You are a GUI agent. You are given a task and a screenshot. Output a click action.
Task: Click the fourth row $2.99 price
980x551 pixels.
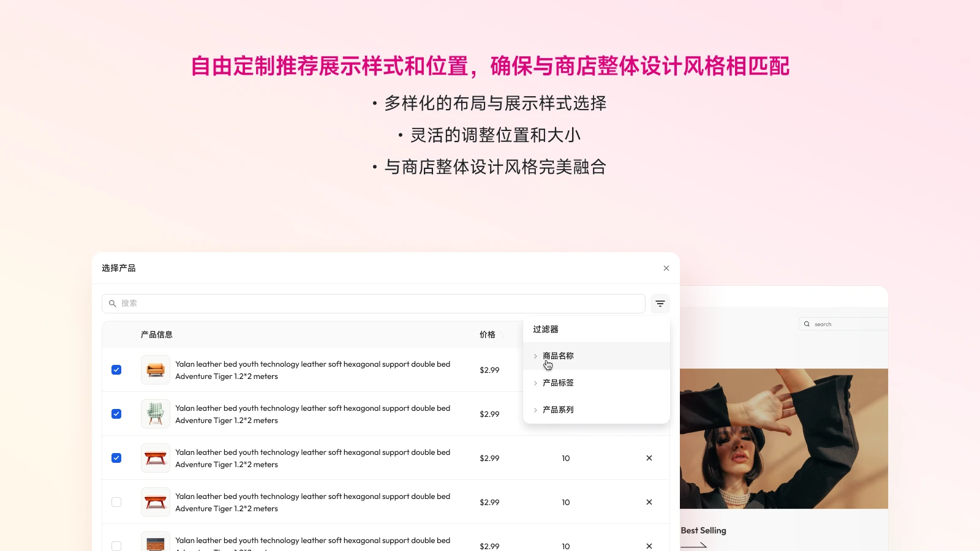(x=489, y=502)
